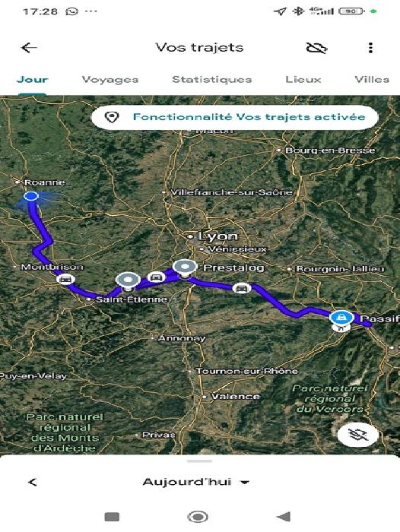Tap the car icon left of Prestalog
Viewport: 400px width, 532px height.
(156, 277)
